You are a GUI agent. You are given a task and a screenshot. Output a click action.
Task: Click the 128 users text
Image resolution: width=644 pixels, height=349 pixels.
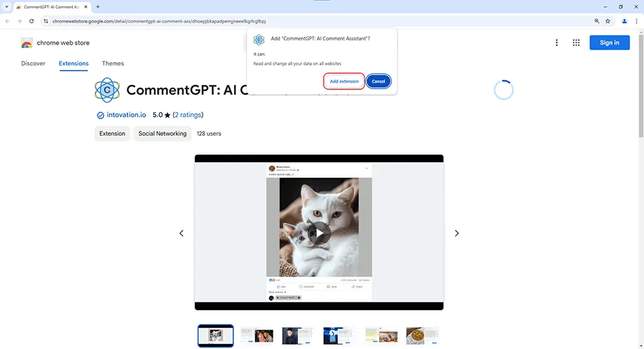[209, 134]
